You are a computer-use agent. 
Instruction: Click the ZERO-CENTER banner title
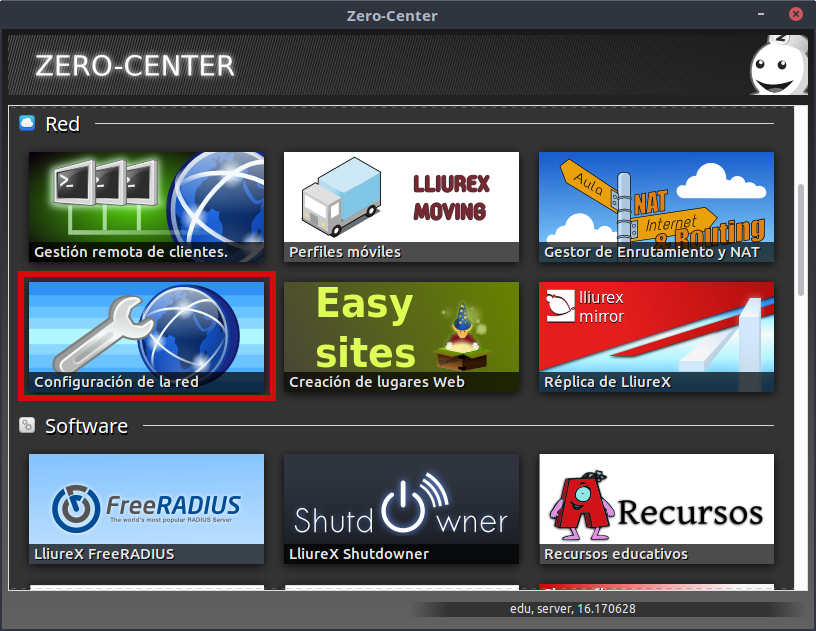[135, 66]
